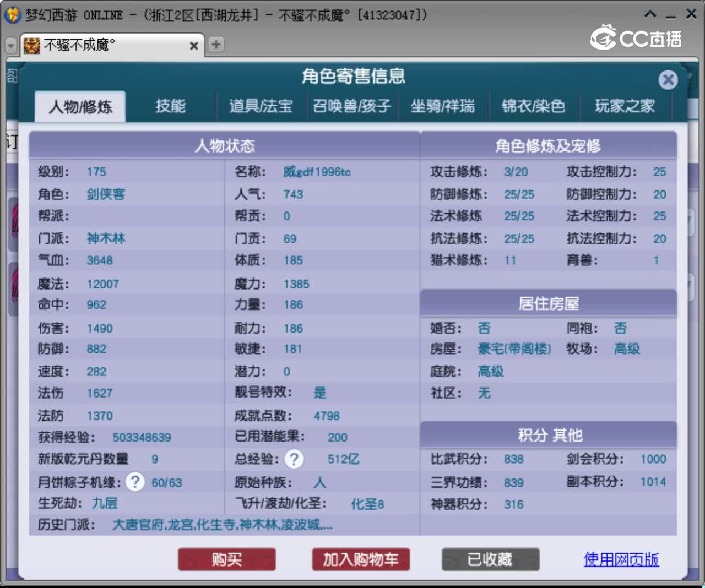
Task: Click the game avatar icon in tab
Action: (32, 45)
